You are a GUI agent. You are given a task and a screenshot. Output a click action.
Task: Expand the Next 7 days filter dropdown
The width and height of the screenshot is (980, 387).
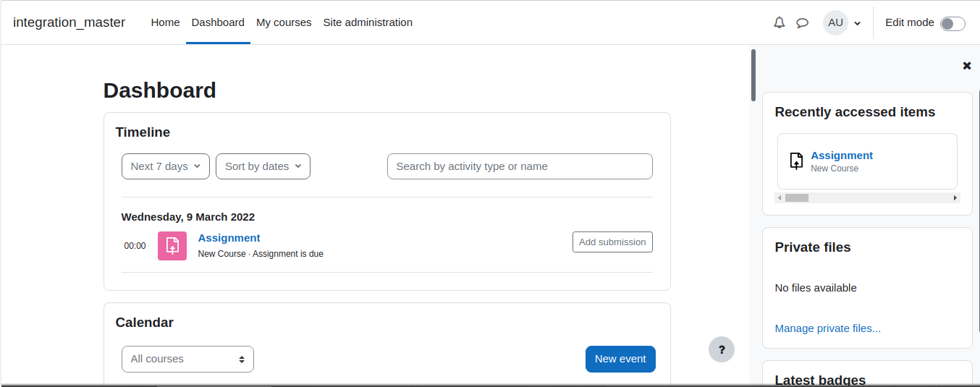(166, 166)
